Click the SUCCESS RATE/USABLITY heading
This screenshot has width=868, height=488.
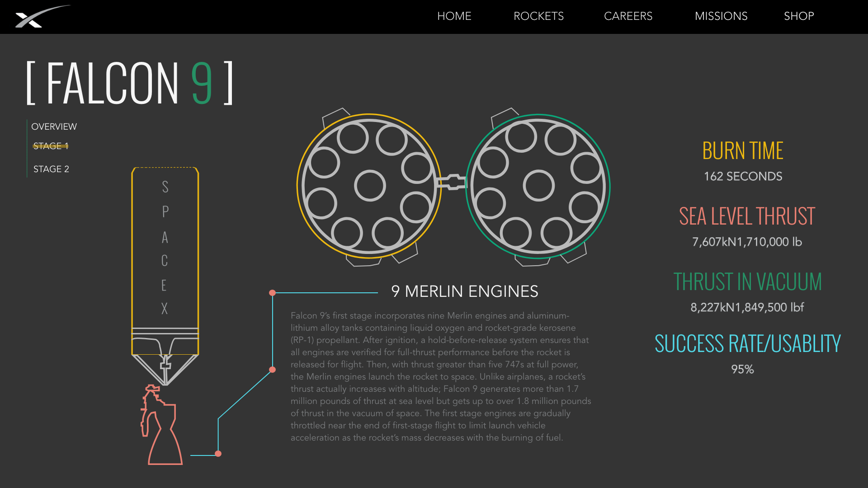747,344
